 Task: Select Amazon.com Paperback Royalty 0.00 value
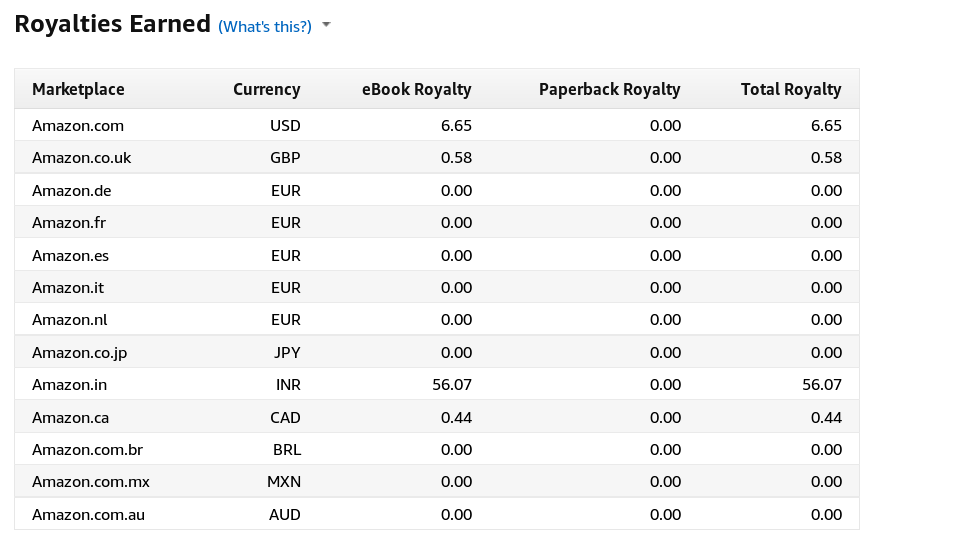[665, 126]
